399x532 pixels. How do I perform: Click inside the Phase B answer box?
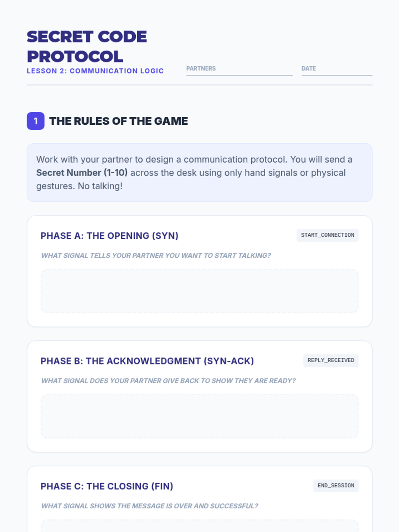[199, 416]
